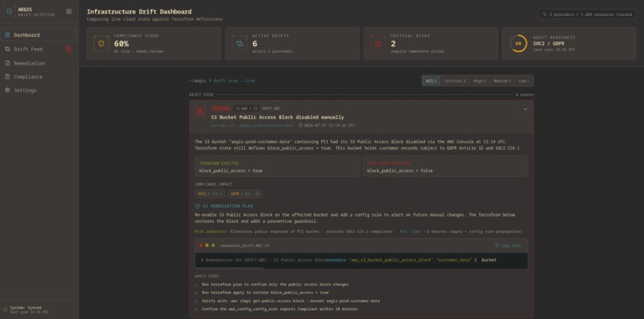Click the horizontal scrollbar under the code block
The width and height of the screenshot is (644, 319).
[229, 268]
